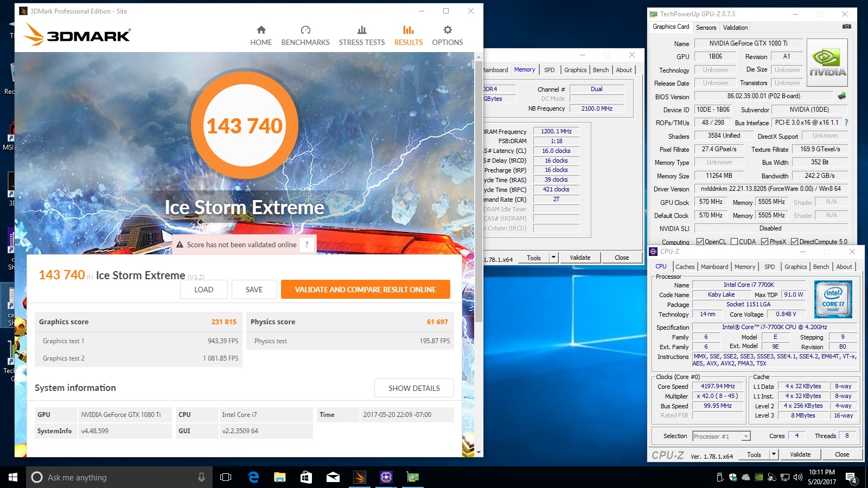Screen dimensions: 868x488
Task: Click the GPU-Z BIOS save chip icon
Action: pos(841,96)
